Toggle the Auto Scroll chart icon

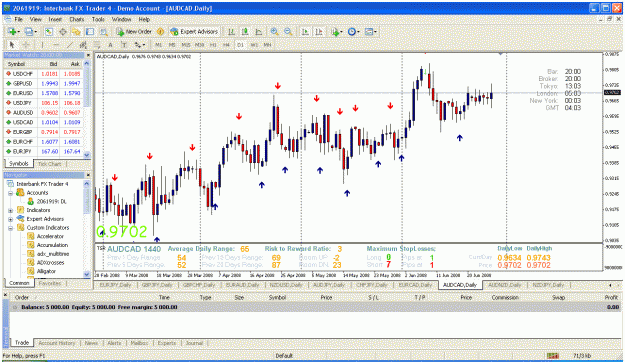pyautogui.click(x=305, y=31)
